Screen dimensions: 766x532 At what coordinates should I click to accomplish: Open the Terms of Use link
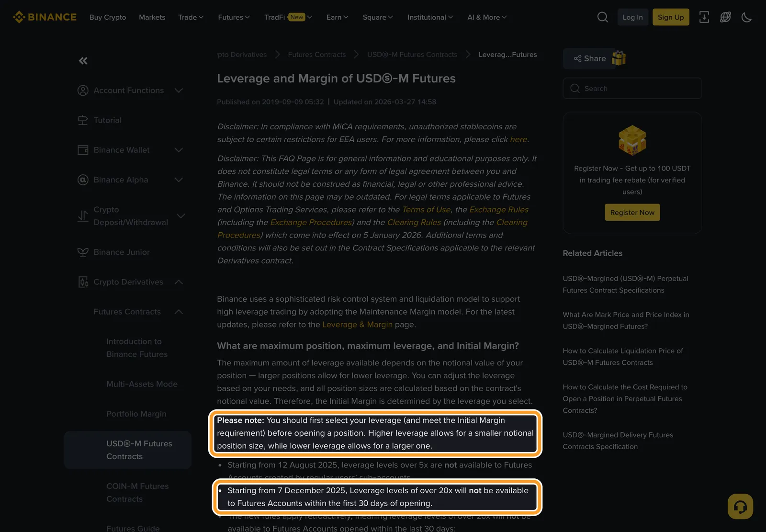426,210
